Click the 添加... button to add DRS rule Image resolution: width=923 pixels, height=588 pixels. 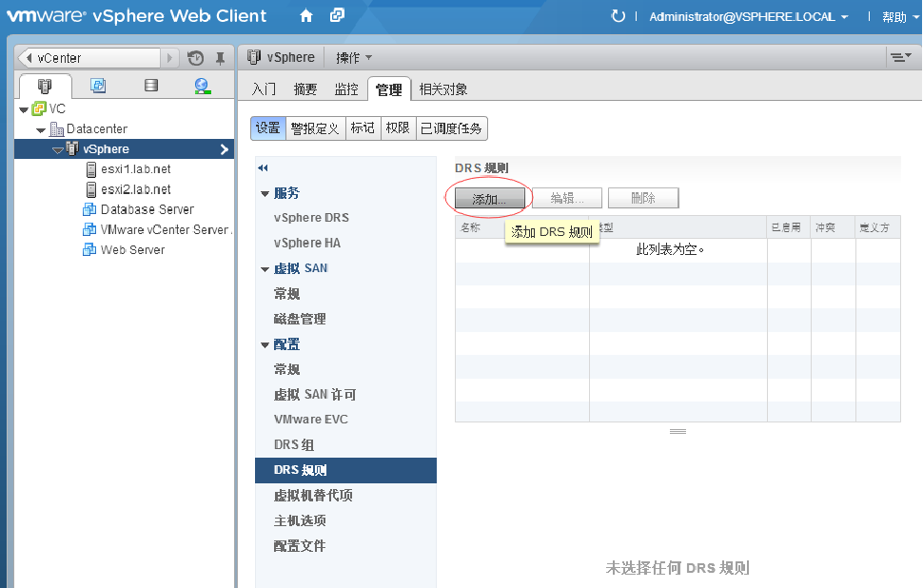pyautogui.click(x=490, y=198)
